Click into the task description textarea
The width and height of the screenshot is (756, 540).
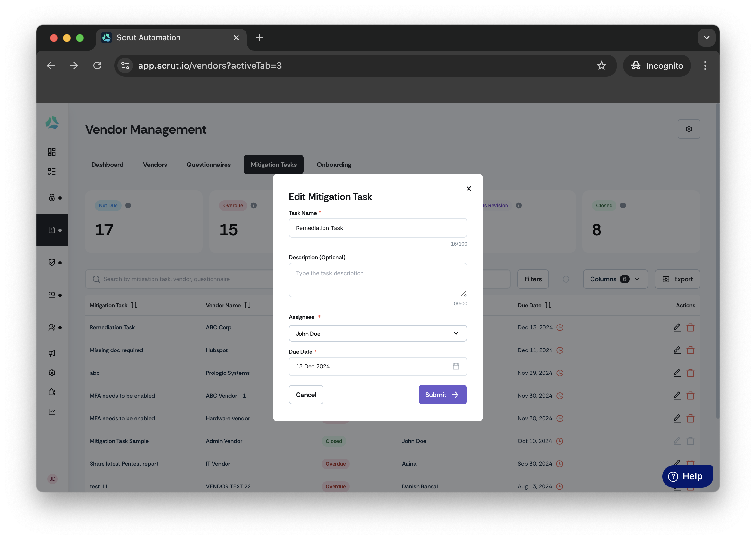pos(378,280)
